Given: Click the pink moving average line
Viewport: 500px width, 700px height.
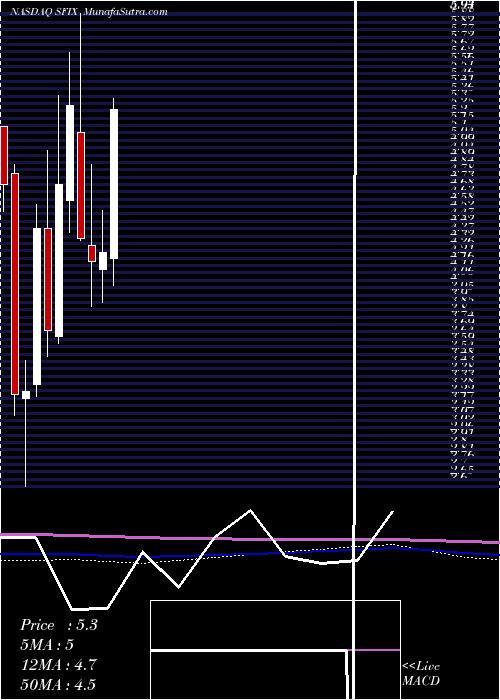Looking at the screenshot, I should click(250, 538).
